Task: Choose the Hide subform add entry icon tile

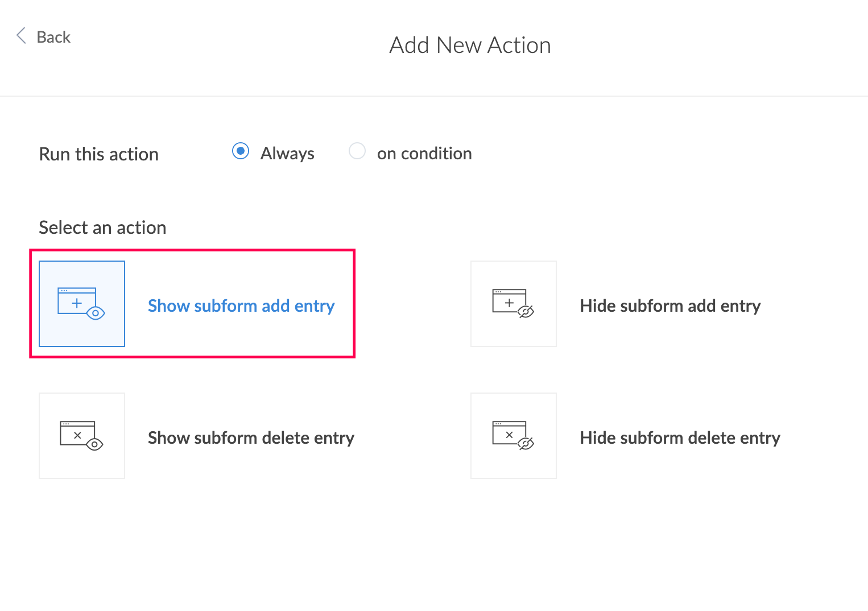Action: pos(514,304)
